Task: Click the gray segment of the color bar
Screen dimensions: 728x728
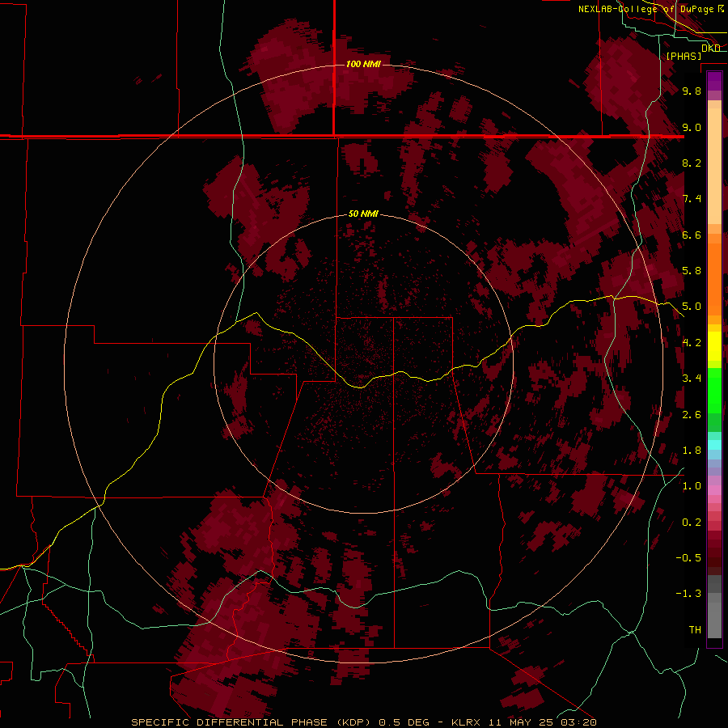Action: pos(714,607)
